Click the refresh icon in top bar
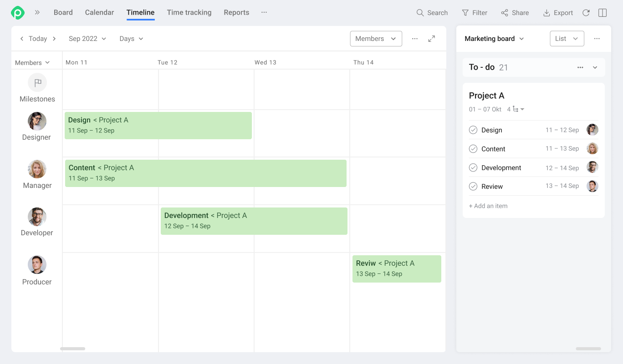The width and height of the screenshot is (623, 364). [x=586, y=13]
